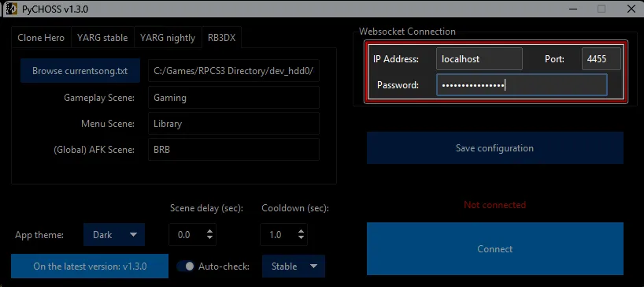Click the Port field showing 4455
Image resolution: width=644 pixels, height=287 pixels.
601,59
